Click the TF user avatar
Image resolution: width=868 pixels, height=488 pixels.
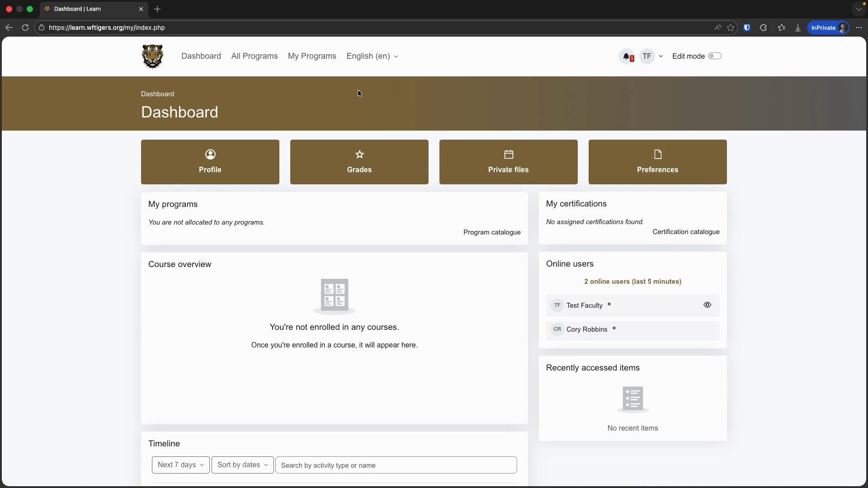click(647, 56)
